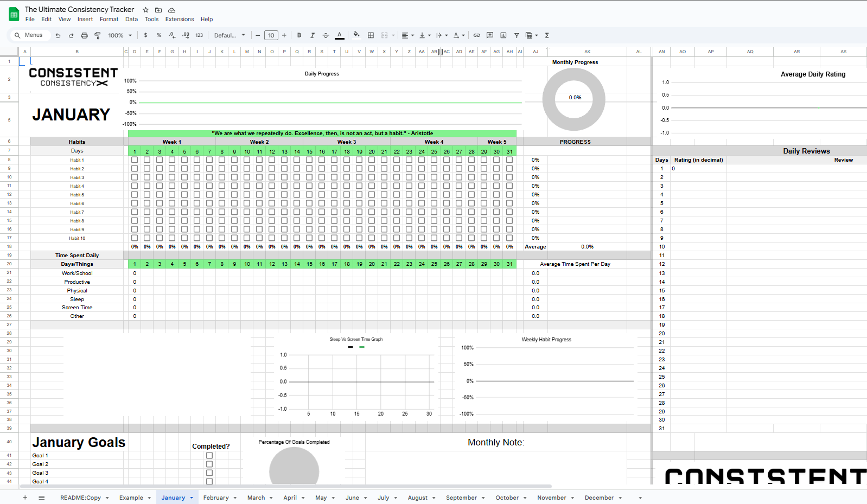Open the Borders tool
The width and height of the screenshot is (867, 504).
pos(371,35)
